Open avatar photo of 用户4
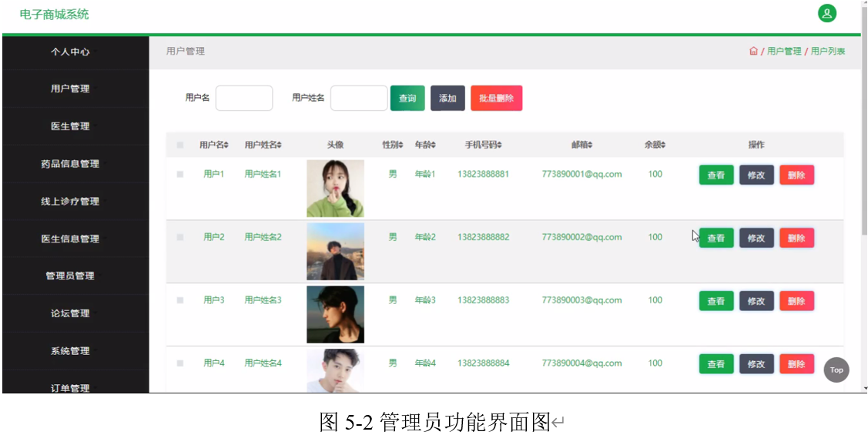 (336, 371)
